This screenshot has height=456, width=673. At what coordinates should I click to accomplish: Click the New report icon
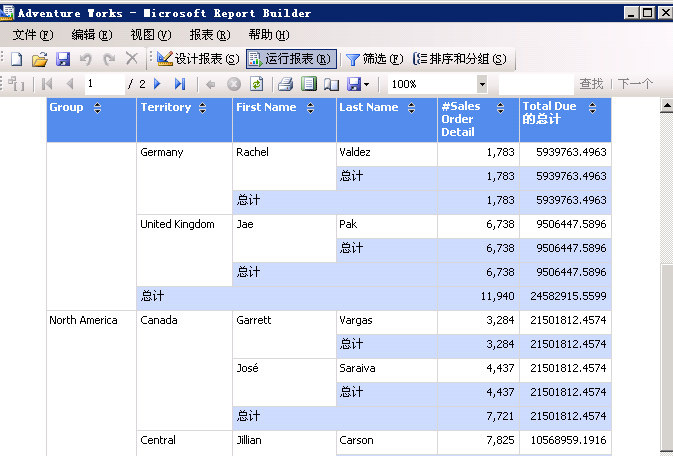point(16,60)
